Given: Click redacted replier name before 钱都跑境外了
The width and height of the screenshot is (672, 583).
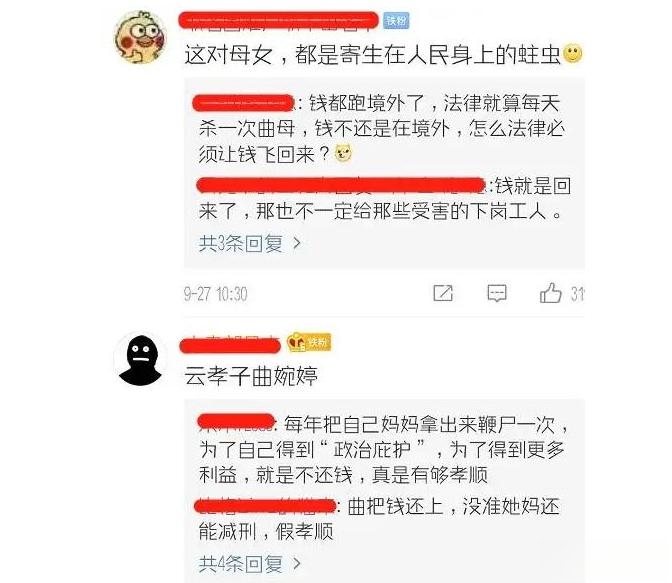Looking at the screenshot, I should click(x=243, y=103).
